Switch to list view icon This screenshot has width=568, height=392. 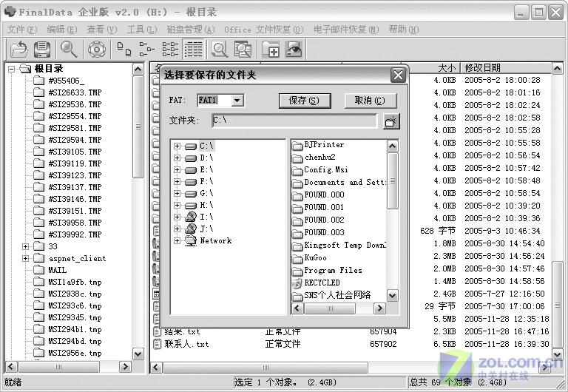point(170,50)
